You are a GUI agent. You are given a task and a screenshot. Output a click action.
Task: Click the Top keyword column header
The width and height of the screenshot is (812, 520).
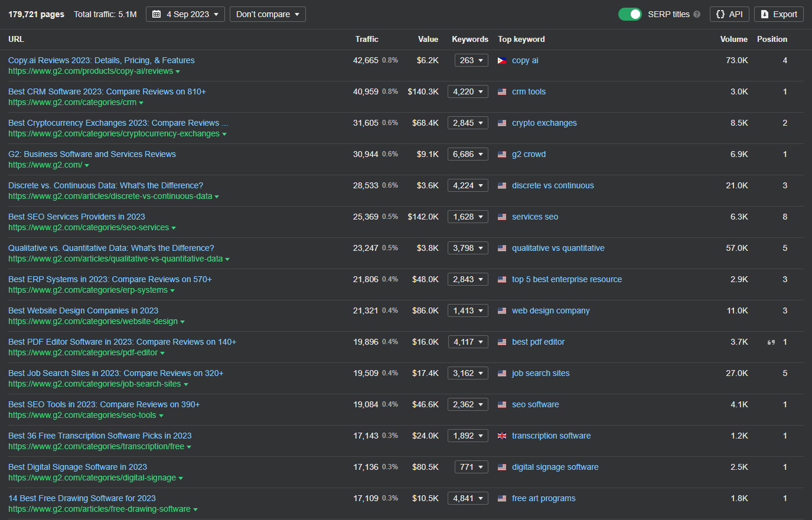coord(521,39)
